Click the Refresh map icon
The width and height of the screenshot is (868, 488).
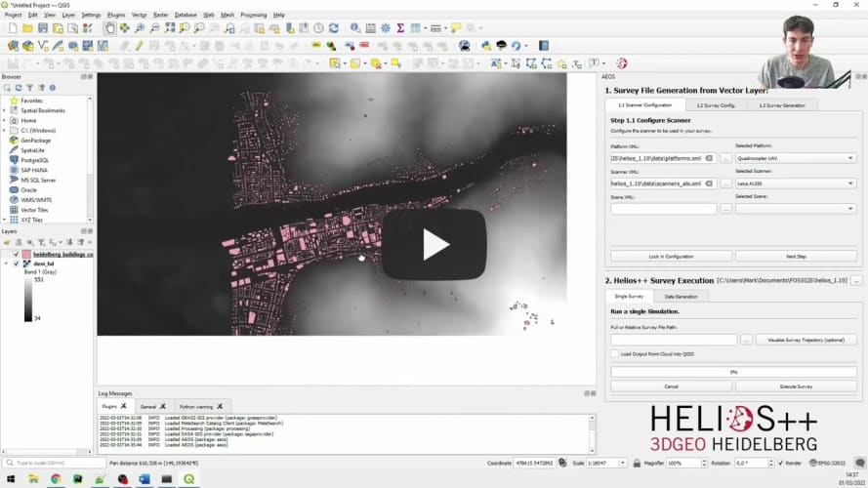334,28
